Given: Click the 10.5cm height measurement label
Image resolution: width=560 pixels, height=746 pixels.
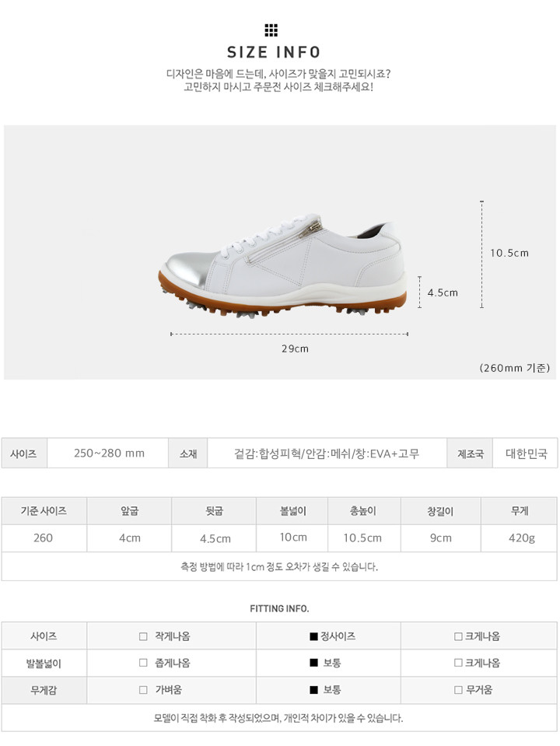Looking at the screenshot, I should click(509, 253).
